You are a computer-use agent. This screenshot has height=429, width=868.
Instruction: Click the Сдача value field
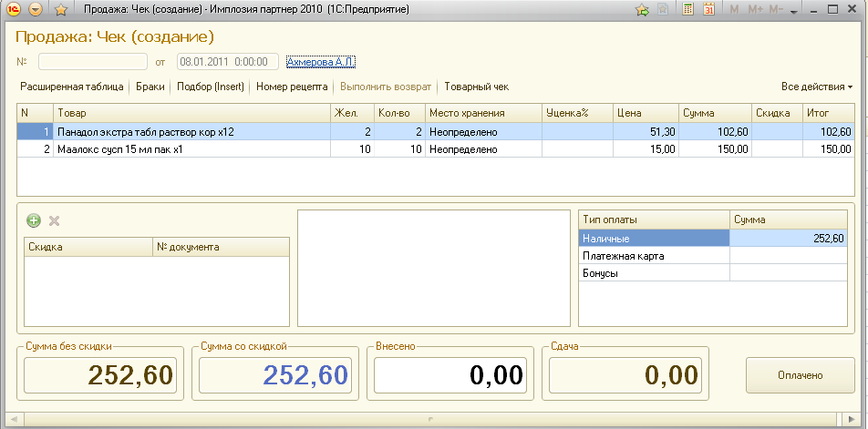625,375
